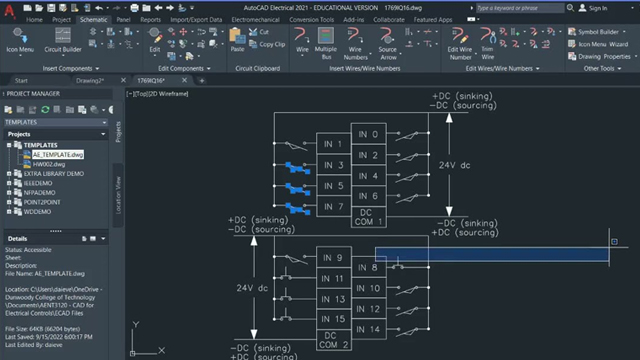Open the Electromechanical ribbon tab

256,20
